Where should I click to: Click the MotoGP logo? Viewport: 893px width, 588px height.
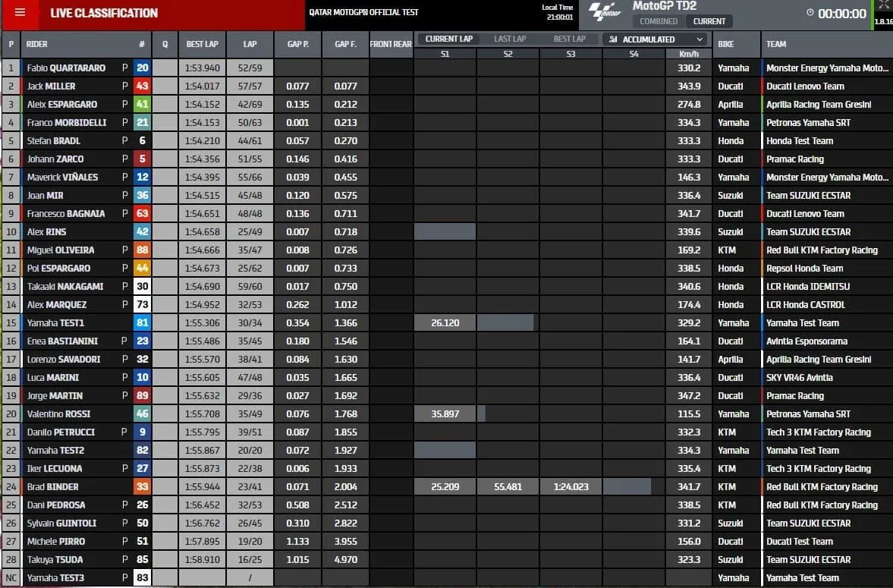tap(605, 12)
